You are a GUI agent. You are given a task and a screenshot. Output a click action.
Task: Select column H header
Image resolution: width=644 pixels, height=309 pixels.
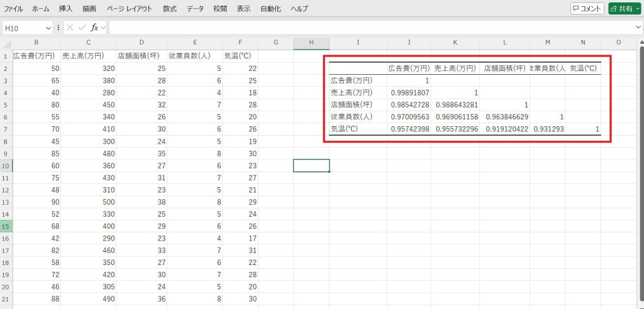pyautogui.click(x=311, y=43)
